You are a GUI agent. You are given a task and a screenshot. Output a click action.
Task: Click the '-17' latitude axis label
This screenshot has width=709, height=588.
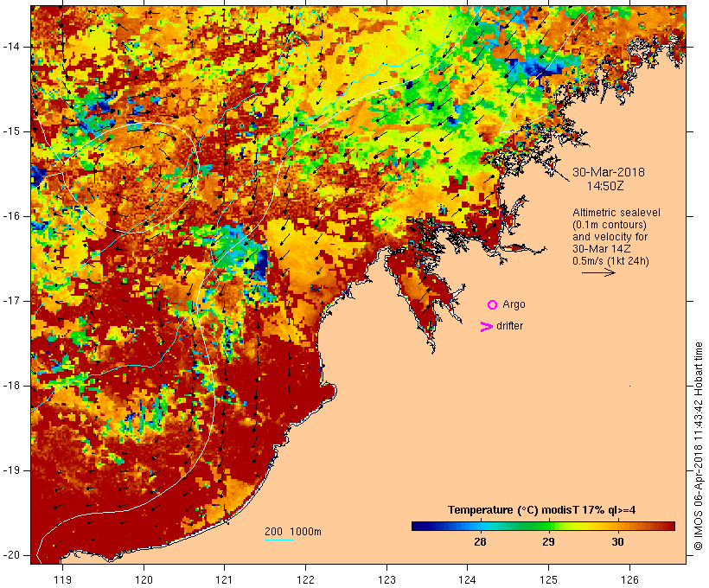(x=11, y=301)
